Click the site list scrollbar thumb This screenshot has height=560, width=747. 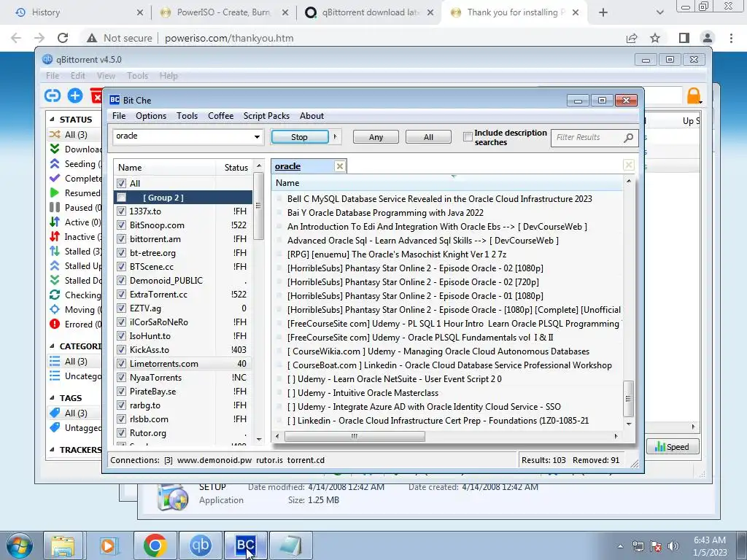[259, 206]
